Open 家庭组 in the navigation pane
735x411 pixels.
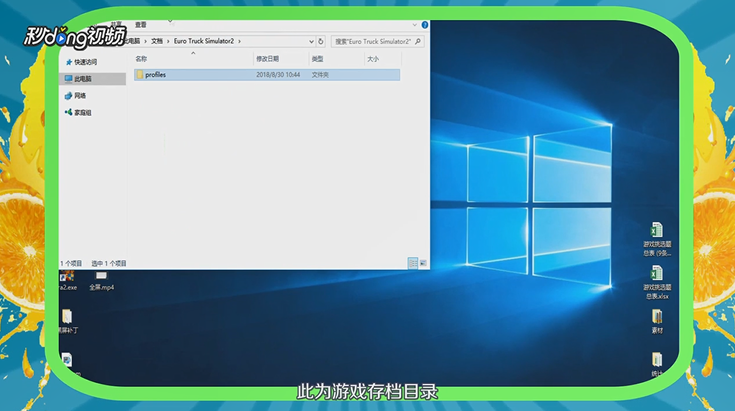click(78, 112)
